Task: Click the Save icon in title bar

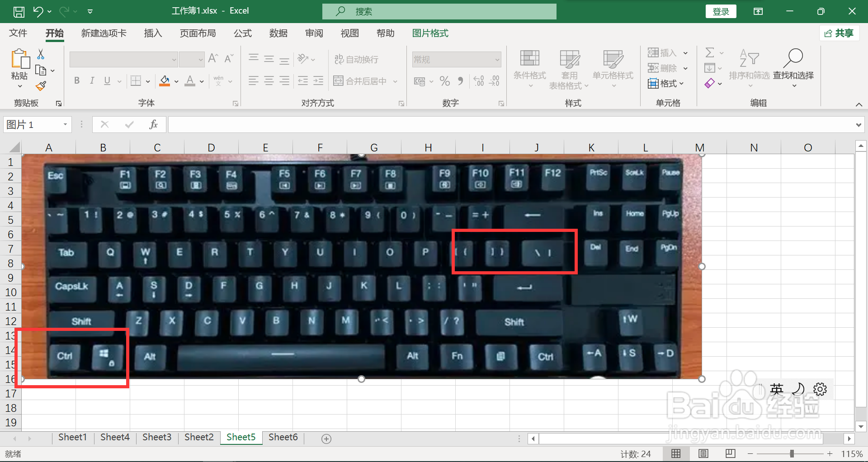Action: pos(19,12)
